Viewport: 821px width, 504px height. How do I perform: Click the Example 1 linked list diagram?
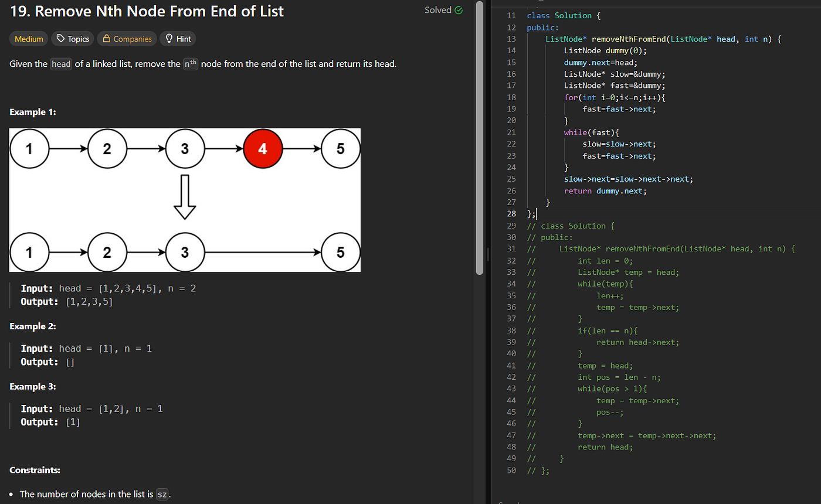[x=185, y=200]
